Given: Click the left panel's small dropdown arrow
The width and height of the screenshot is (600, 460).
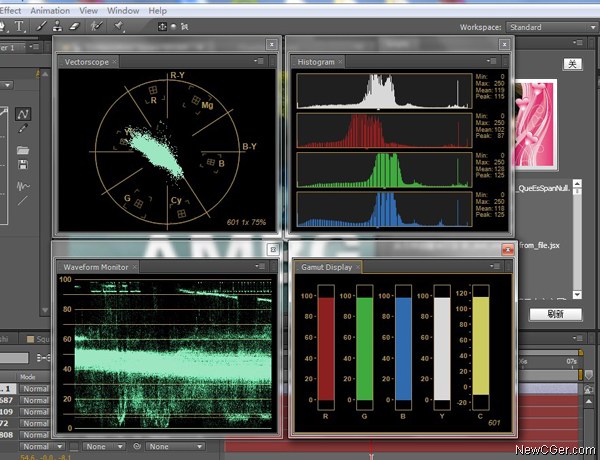Looking at the screenshot, I should pyautogui.click(x=7, y=85).
